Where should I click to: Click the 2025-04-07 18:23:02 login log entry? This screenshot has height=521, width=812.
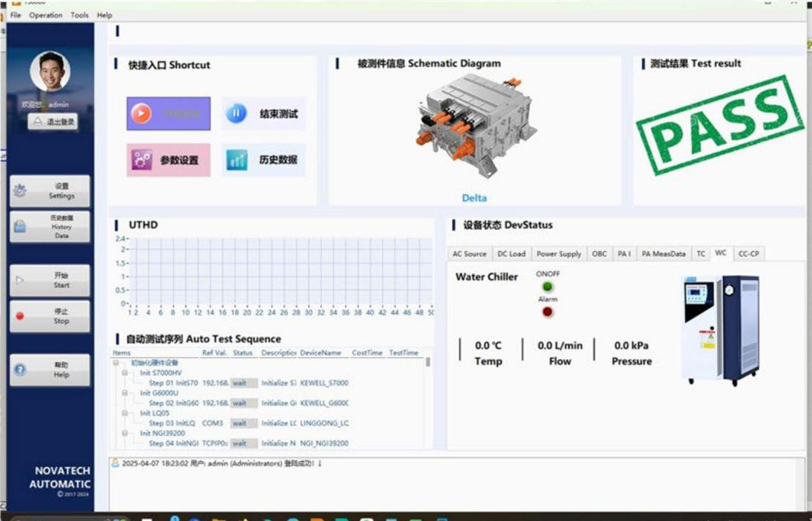tap(222, 463)
